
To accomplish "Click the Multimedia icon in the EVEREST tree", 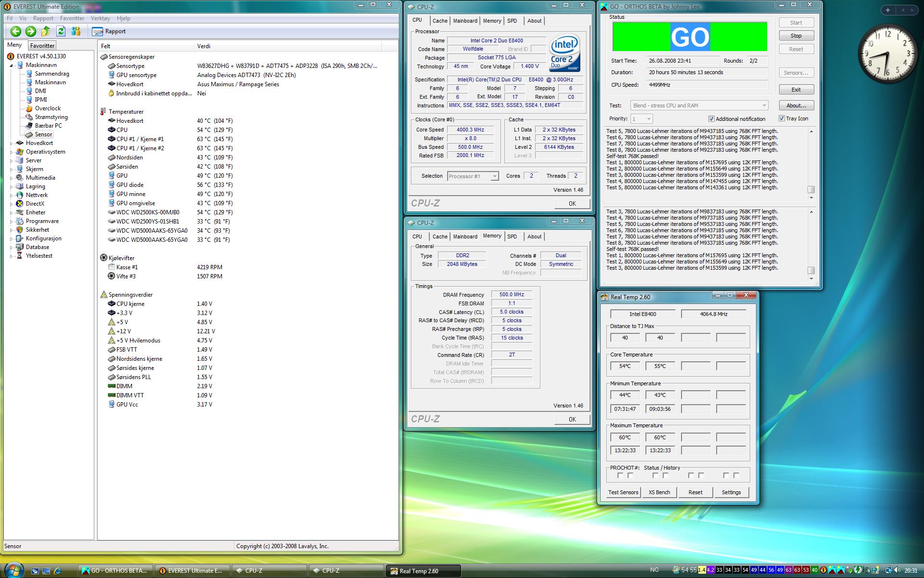I will (20, 178).
